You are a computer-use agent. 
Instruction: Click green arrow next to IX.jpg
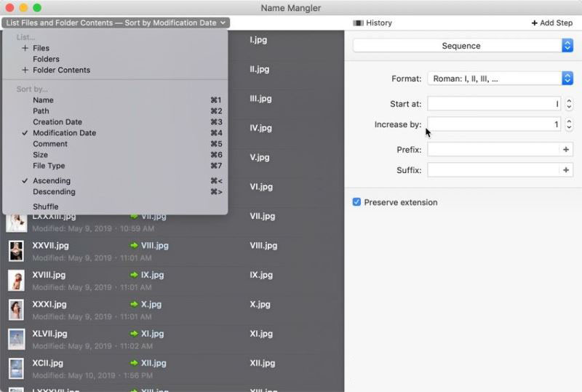coord(134,275)
